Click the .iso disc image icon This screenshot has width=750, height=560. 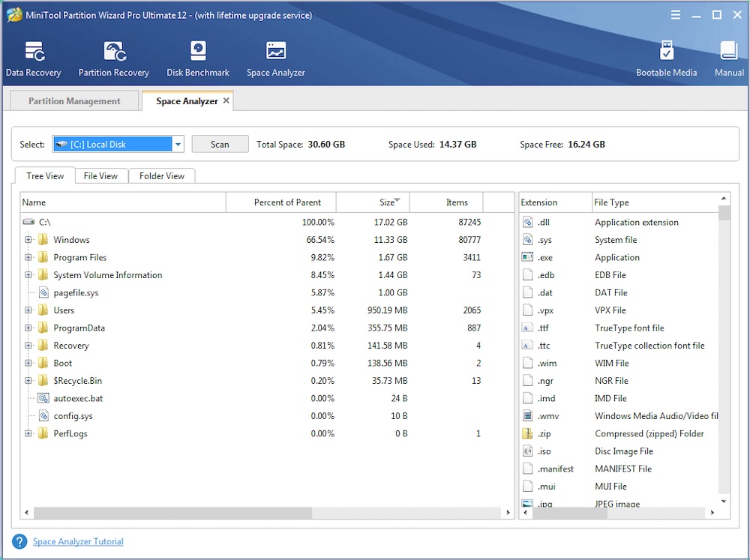click(x=527, y=451)
